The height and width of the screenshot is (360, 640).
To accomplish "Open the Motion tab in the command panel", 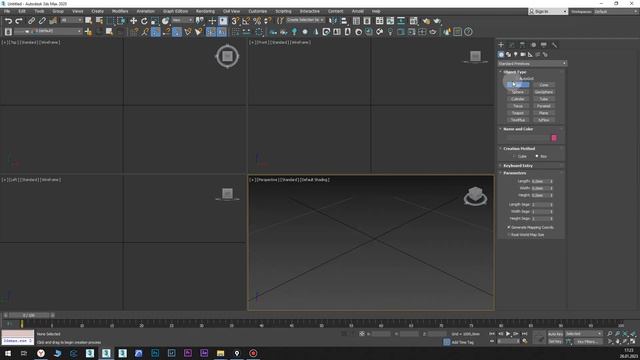I will pos(533,45).
